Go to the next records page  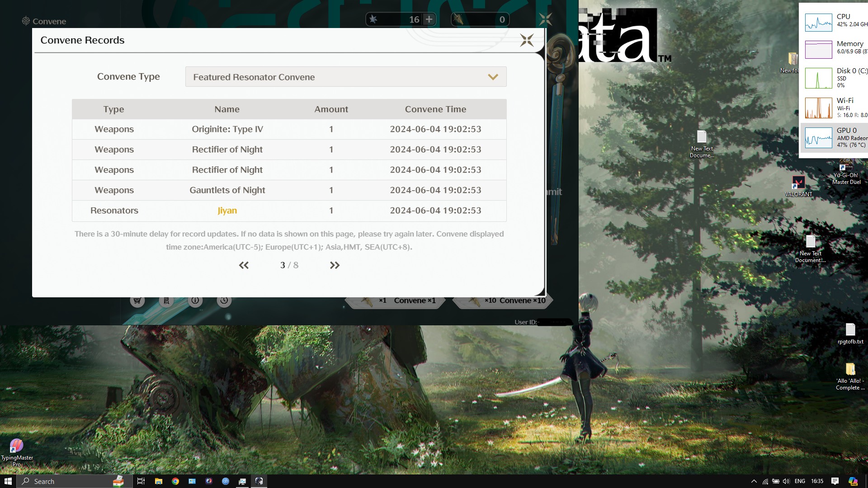click(335, 265)
